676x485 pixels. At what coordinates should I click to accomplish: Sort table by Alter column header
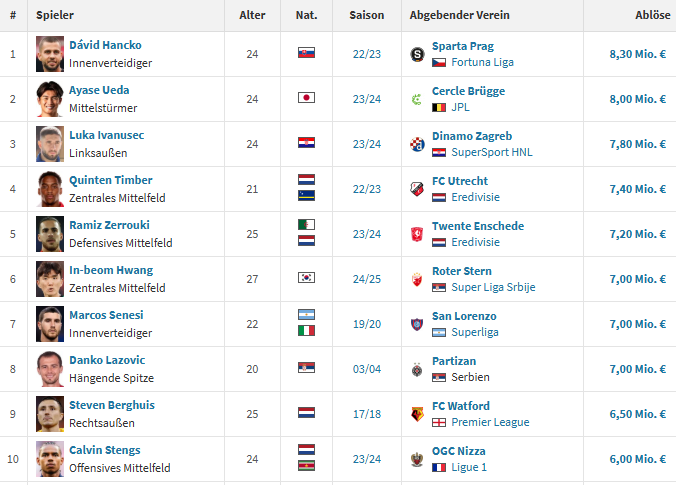point(252,16)
